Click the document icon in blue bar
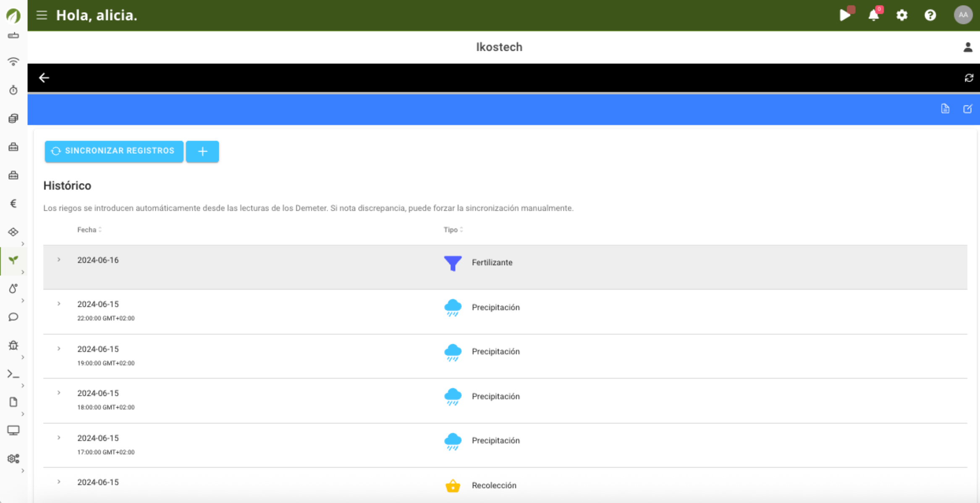This screenshot has height=503, width=980. click(x=945, y=109)
